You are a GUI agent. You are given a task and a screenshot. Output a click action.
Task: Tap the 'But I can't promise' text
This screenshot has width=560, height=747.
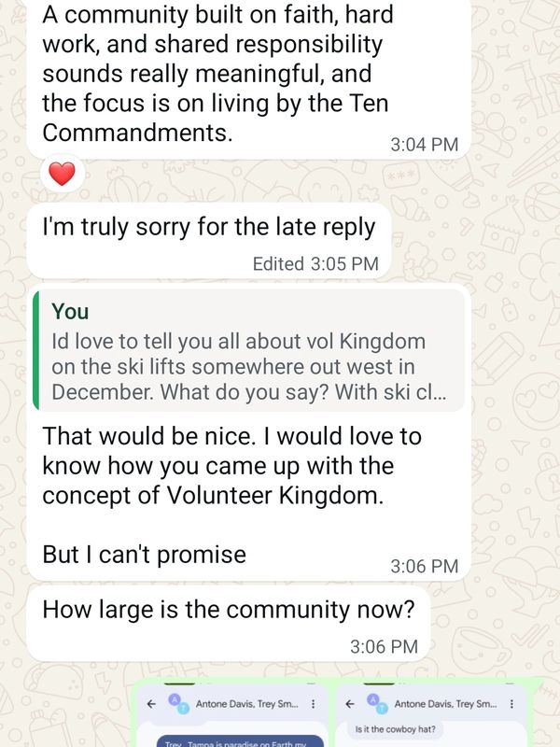pyautogui.click(x=145, y=555)
